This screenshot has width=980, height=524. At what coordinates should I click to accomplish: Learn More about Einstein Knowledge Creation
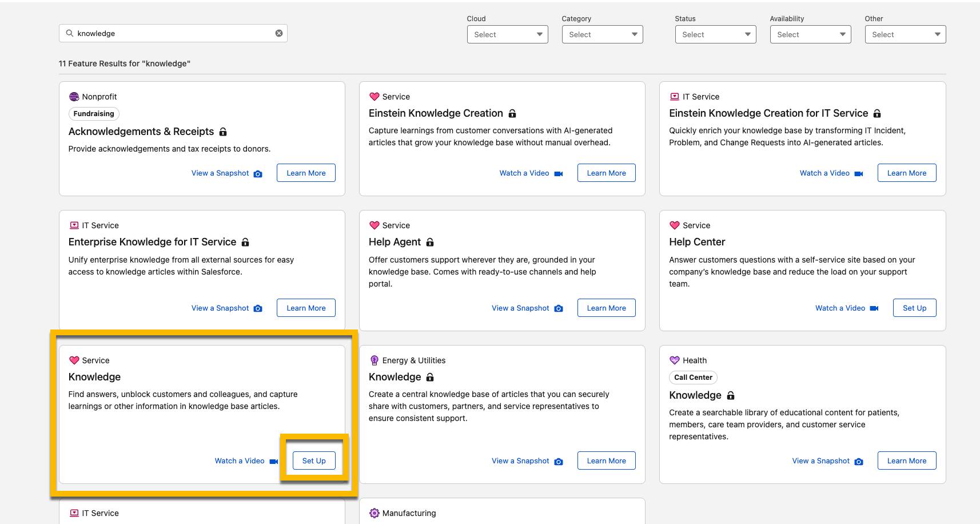[x=606, y=173]
